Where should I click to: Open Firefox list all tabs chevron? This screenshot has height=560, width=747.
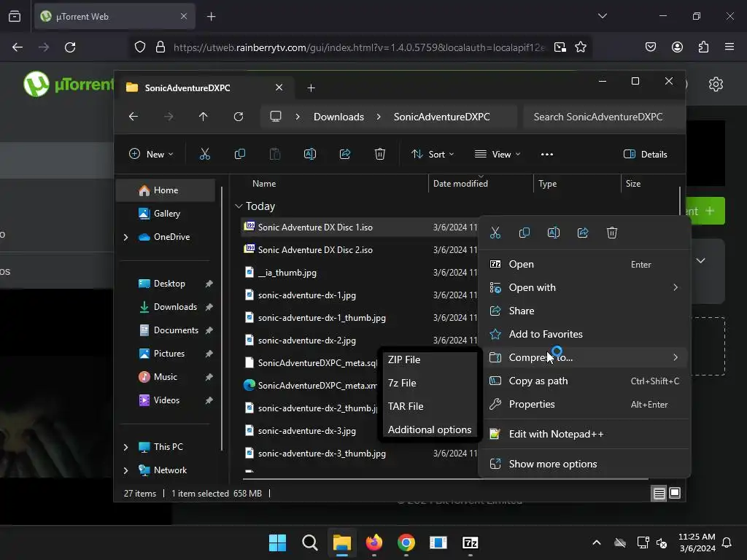[x=602, y=16]
